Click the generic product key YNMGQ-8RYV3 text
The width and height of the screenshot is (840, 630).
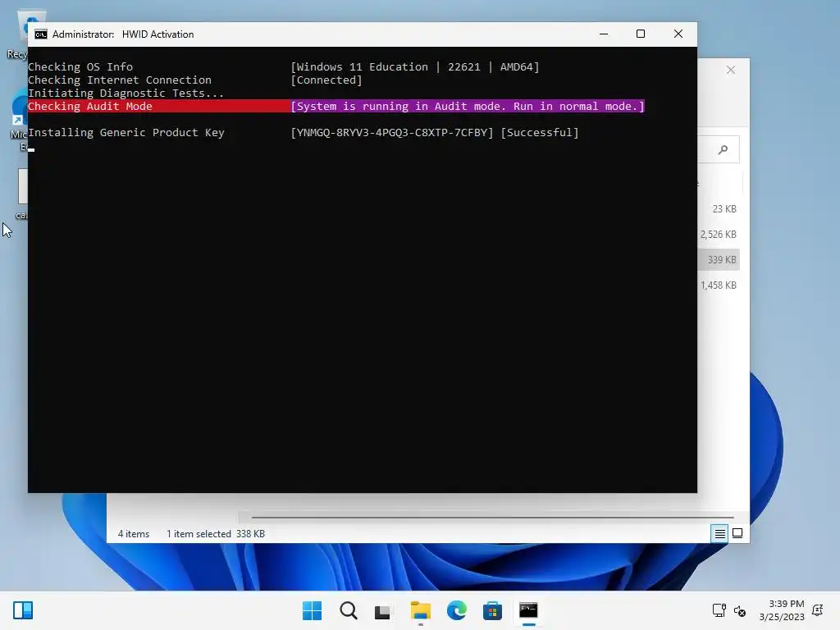click(391, 132)
